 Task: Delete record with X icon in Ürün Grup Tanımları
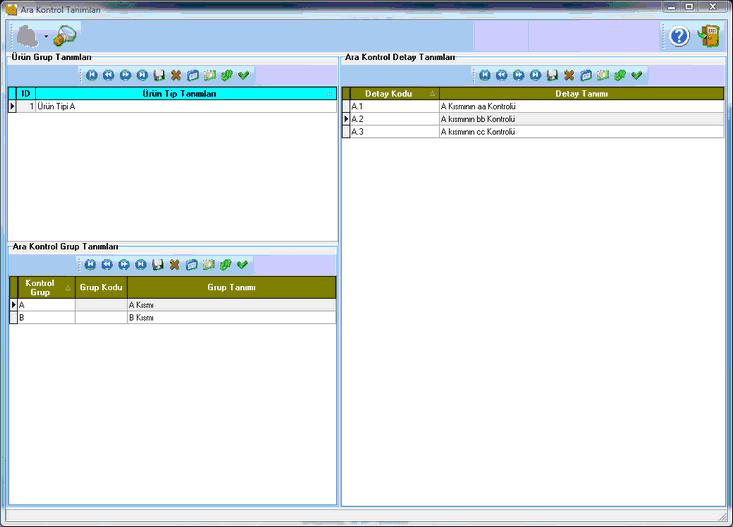click(x=176, y=75)
